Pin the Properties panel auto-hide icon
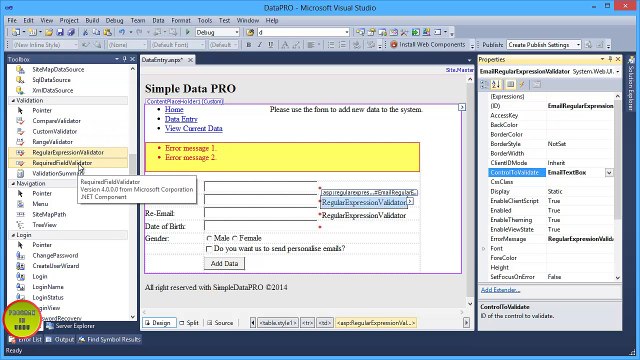 pos(610,59)
